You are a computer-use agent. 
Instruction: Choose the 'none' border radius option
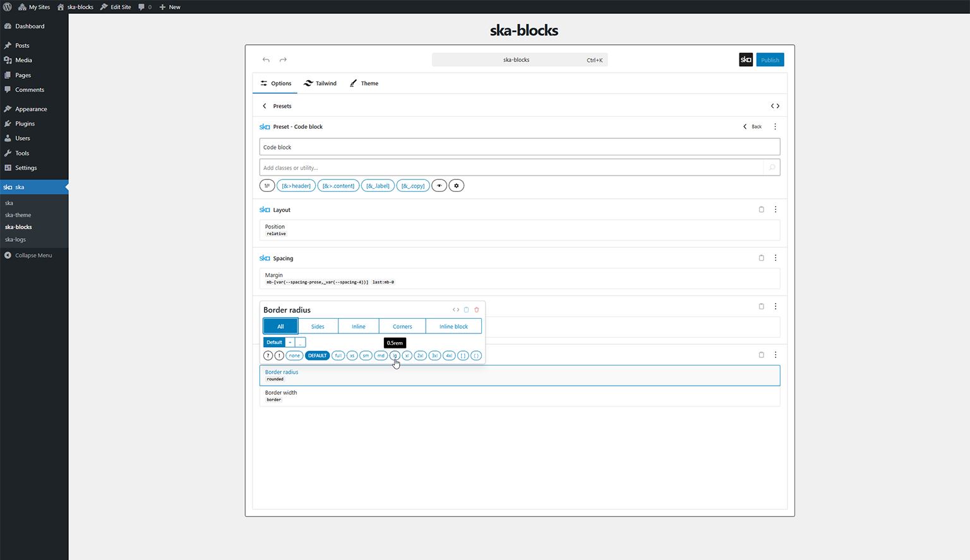(294, 355)
